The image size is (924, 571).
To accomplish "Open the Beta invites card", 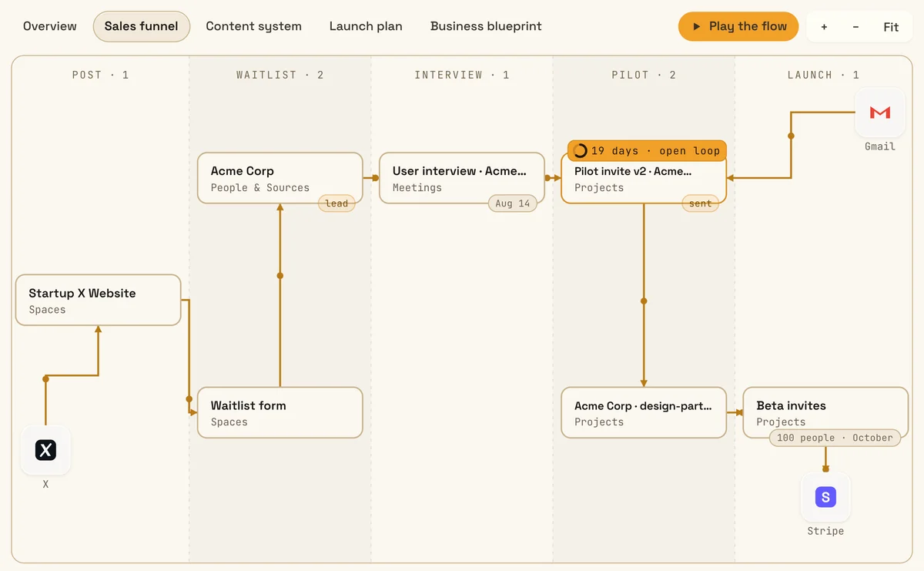I will (x=825, y=413).
